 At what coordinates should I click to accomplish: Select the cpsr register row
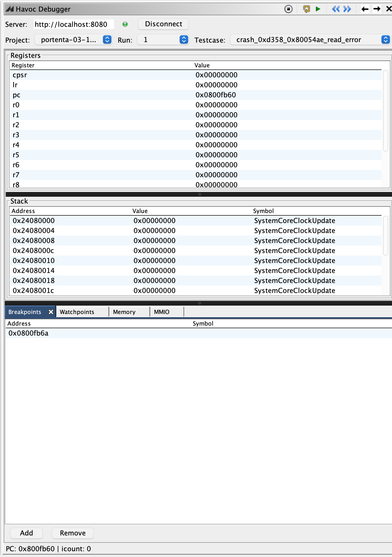click(196, 75)
